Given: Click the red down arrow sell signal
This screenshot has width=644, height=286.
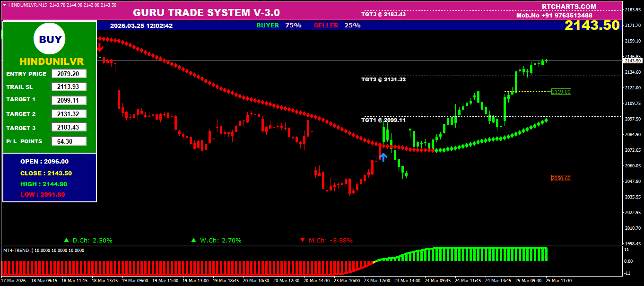Looking at the screenshot, I should point(100,47).
